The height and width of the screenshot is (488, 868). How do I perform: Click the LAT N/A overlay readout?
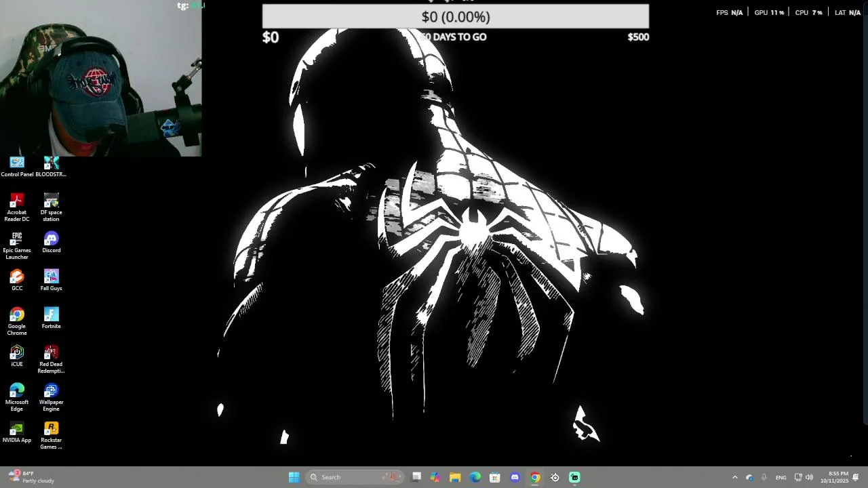tap(848, 12)
